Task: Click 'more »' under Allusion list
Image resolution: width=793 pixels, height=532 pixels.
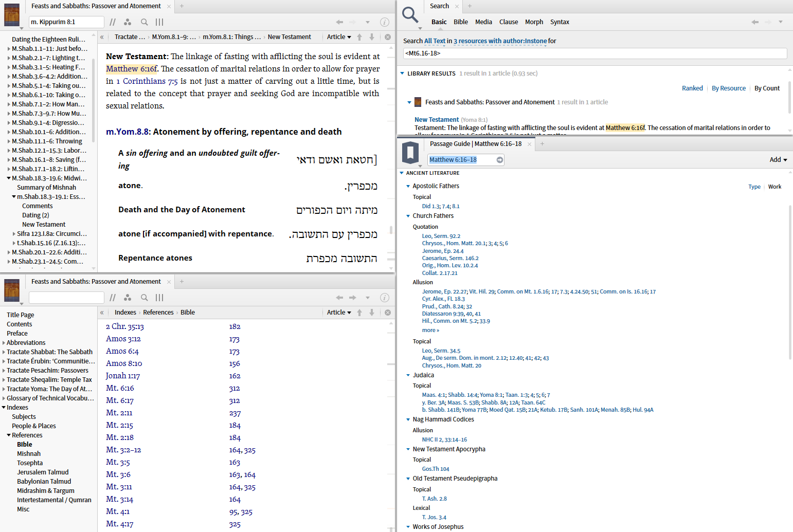Action: pos(430,331)
